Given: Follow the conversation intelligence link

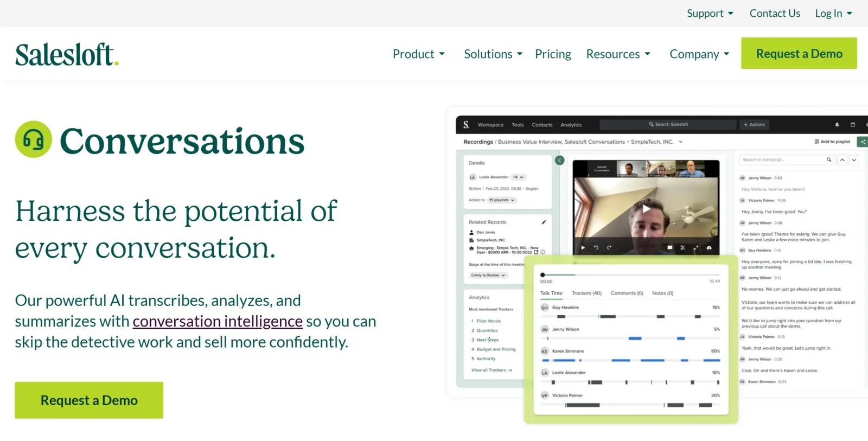Looking at the screenshot, I should tap(218, 322).
